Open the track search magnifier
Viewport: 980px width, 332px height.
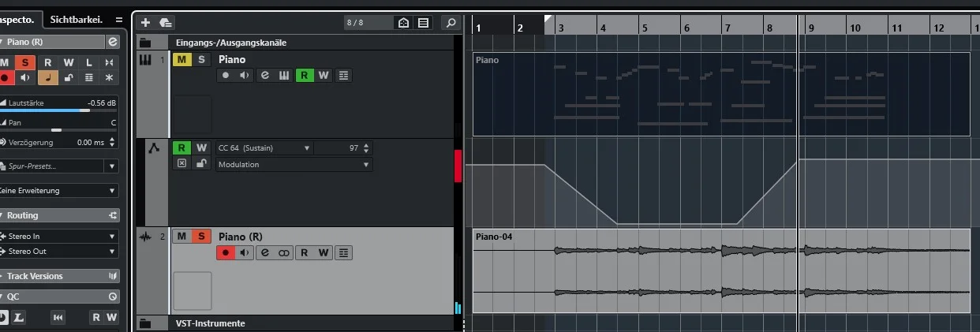[450, 23]
